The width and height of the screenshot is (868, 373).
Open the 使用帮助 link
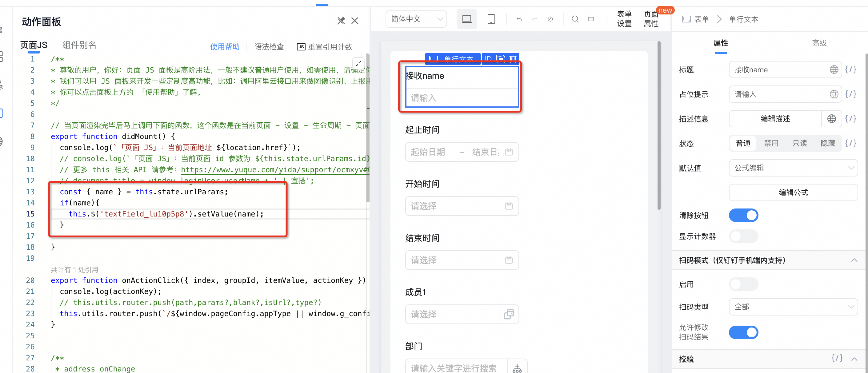click(225, 47)
